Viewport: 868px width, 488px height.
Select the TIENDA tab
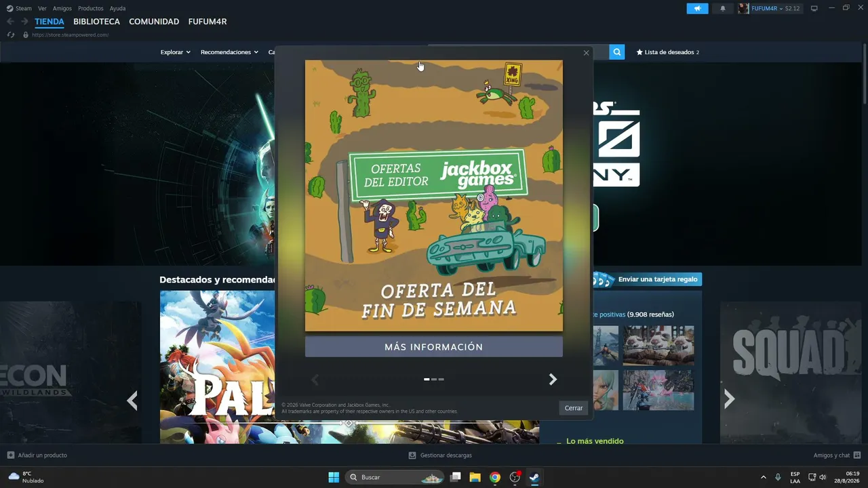click(50, 22)
